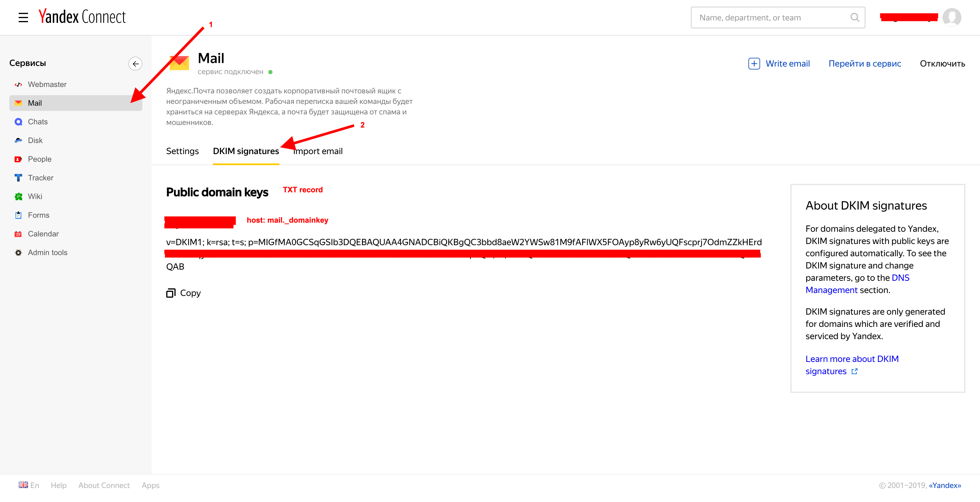Click the Forms service icon
Screen dimensions: 980x502
(18, 215)
